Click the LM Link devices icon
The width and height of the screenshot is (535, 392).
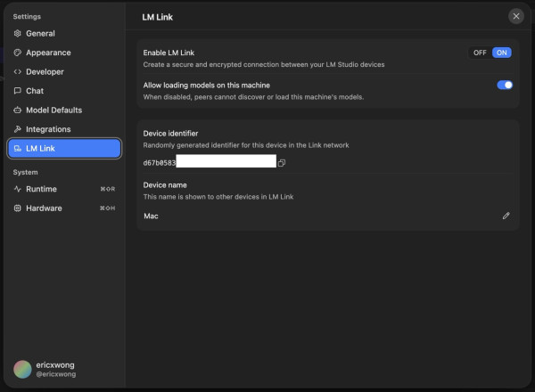[x=18, y=148]
